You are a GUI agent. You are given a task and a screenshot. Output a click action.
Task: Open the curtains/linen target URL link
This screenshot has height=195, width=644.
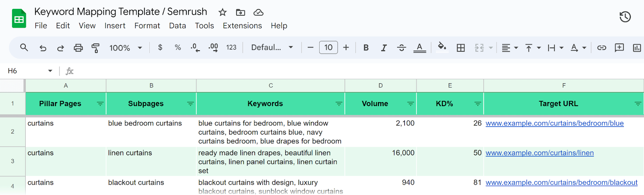[539, 153]
